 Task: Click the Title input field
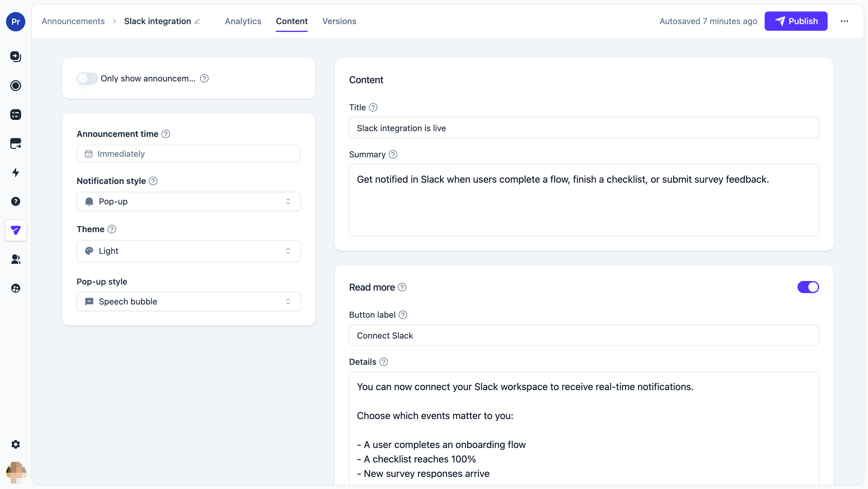[x=584, y=128]
